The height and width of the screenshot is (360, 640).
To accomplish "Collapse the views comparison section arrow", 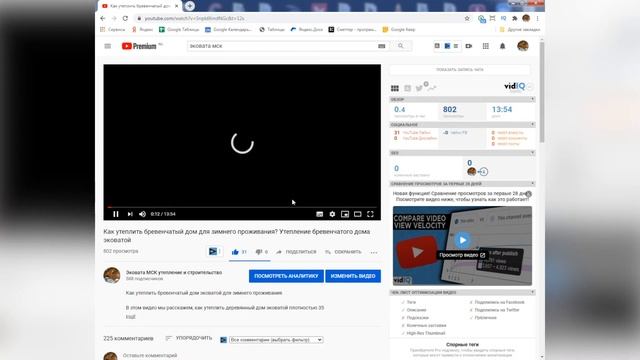I will click(x=532, y=184).
